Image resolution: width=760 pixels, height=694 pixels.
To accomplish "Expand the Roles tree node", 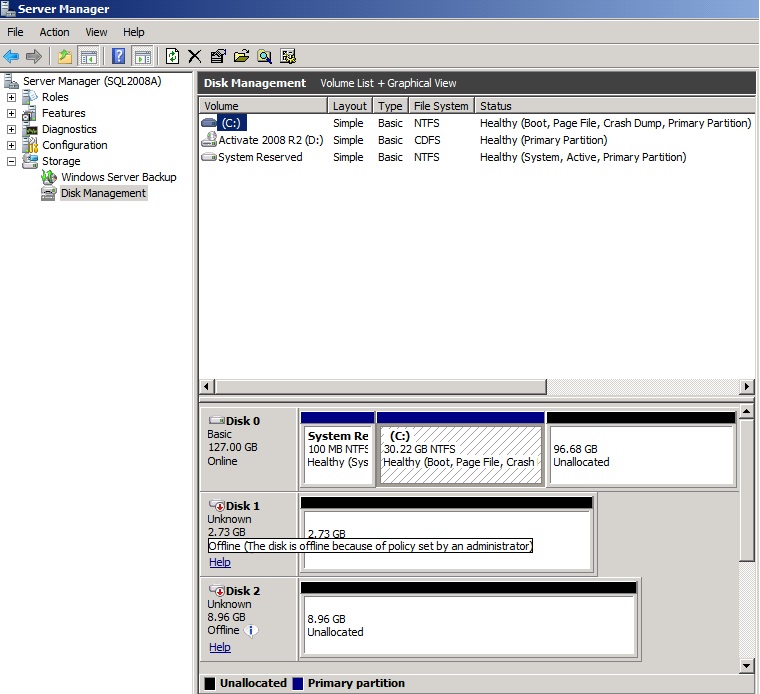I will coord(11,97).
